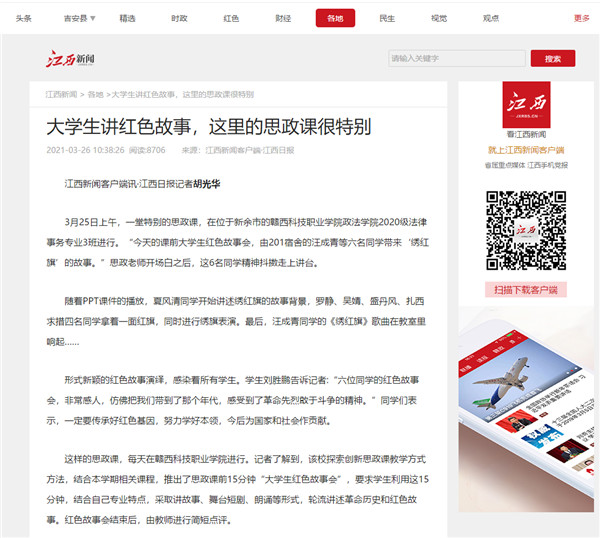Open the 财经 navigation tab
This screenshot has width=600, height=538.
coord(283,18)
